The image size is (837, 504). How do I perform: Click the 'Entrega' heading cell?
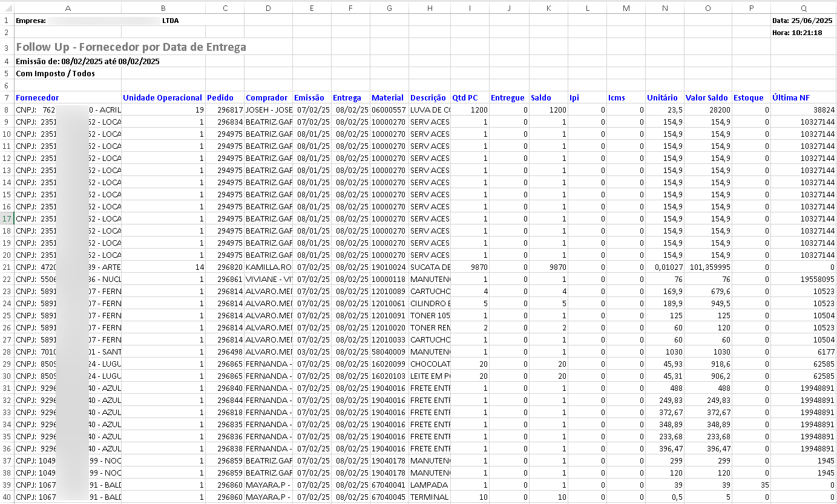click(350, 97)
